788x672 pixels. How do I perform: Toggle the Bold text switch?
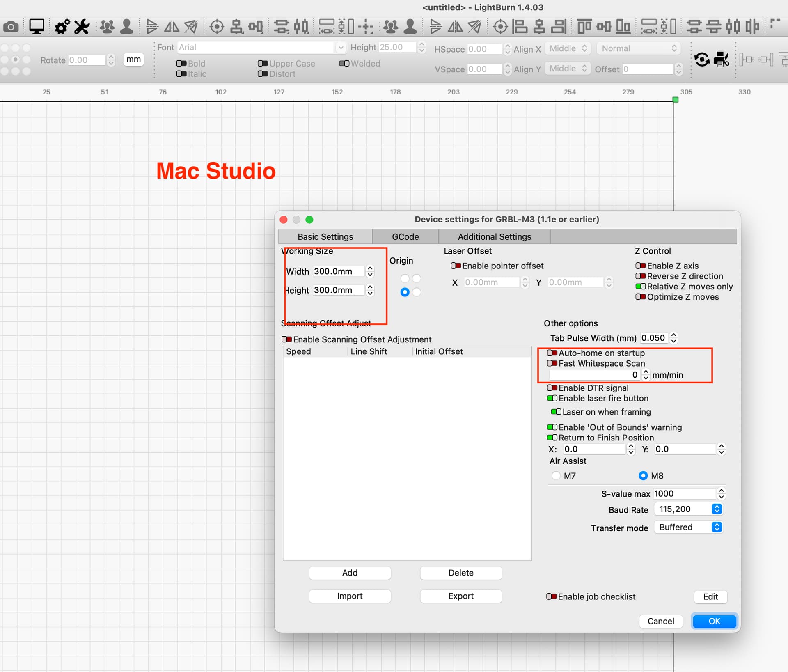click(x=181, y=63)
